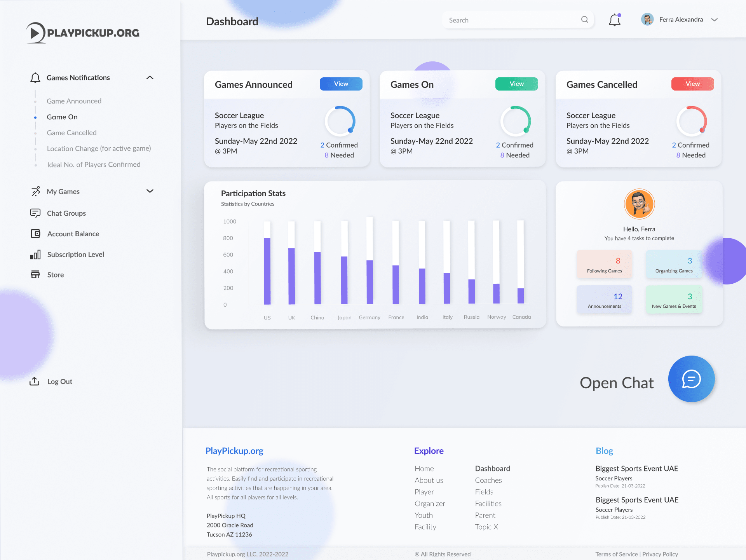This screenshot has height=560, width=746.
Task: Collapse the Games Notifications section
Action: pos(150,78)
